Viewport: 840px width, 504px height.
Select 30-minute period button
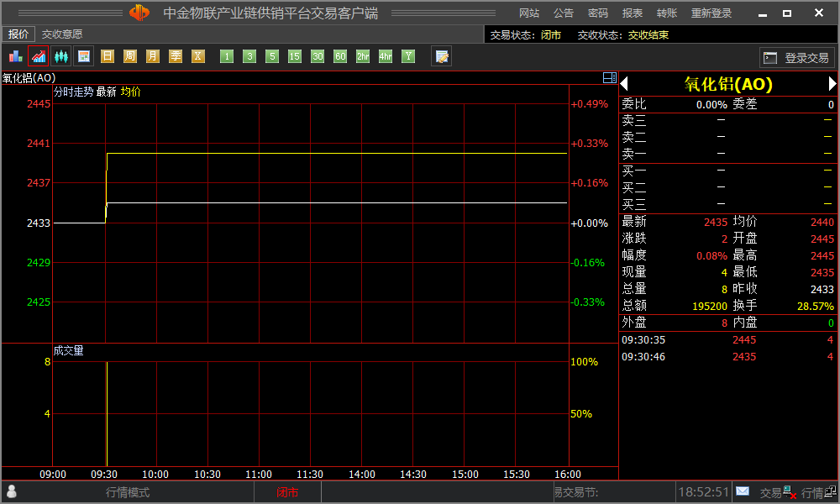pos(318,56)
